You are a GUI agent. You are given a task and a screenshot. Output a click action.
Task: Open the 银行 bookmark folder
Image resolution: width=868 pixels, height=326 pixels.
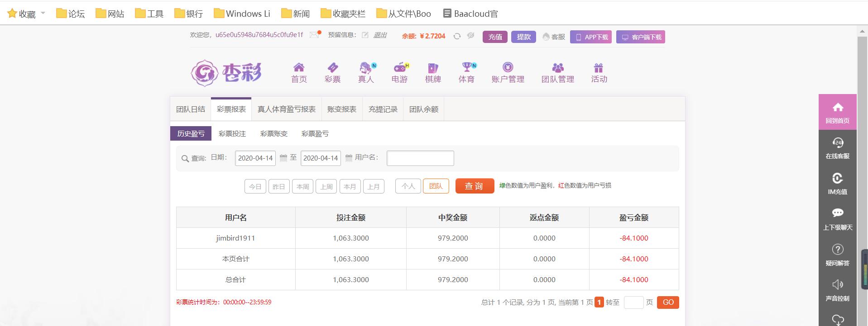[189, 14]
